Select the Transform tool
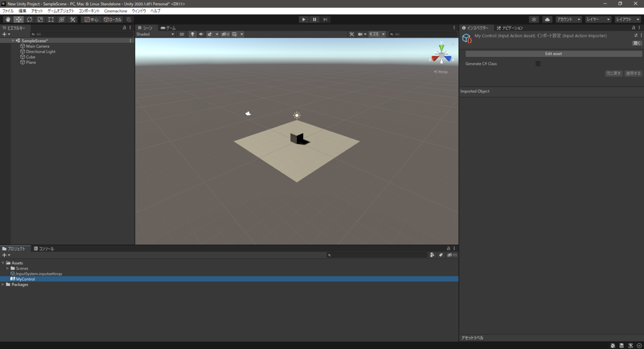Viewport: 644px width, 349px height. (61, 19)
